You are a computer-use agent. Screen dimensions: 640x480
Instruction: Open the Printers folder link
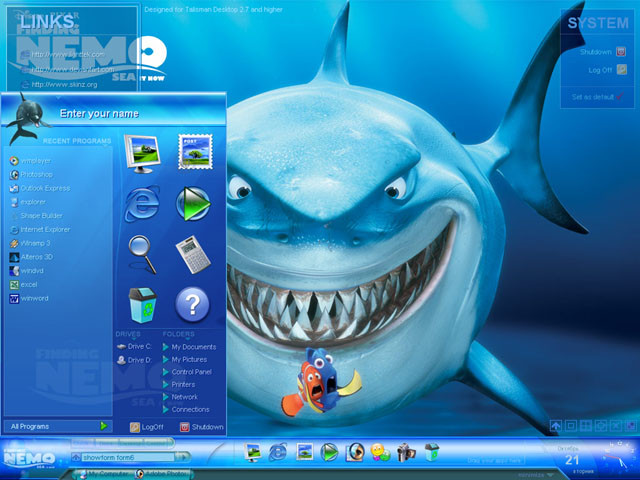(x=179, y=384)
